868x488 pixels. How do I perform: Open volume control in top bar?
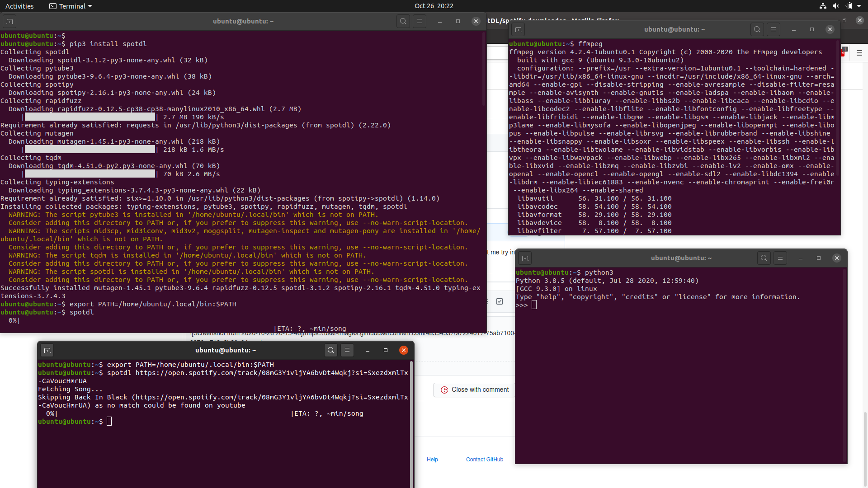click(835, 6)
